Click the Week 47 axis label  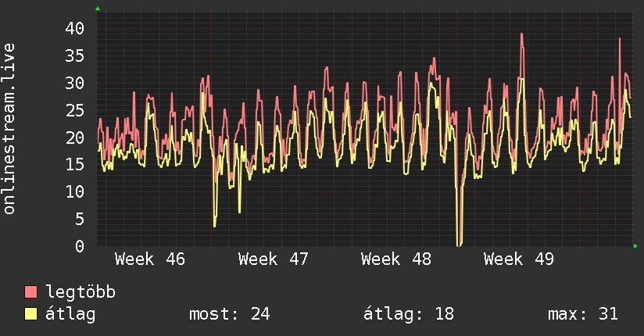[x=273, y=259]
